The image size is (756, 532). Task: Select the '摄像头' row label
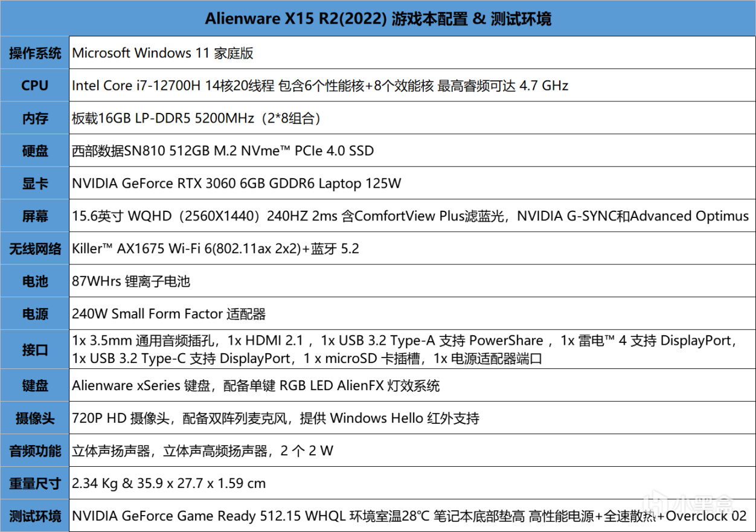pos(34,418)
